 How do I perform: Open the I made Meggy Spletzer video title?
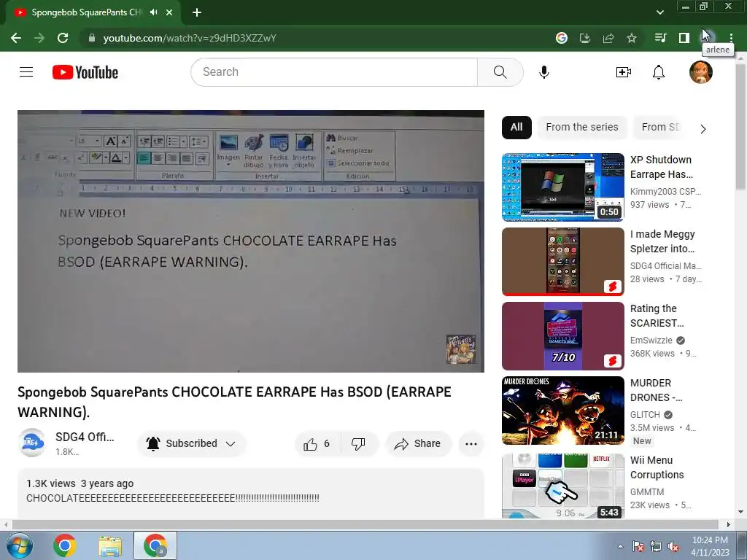click(x=662, y=241)
